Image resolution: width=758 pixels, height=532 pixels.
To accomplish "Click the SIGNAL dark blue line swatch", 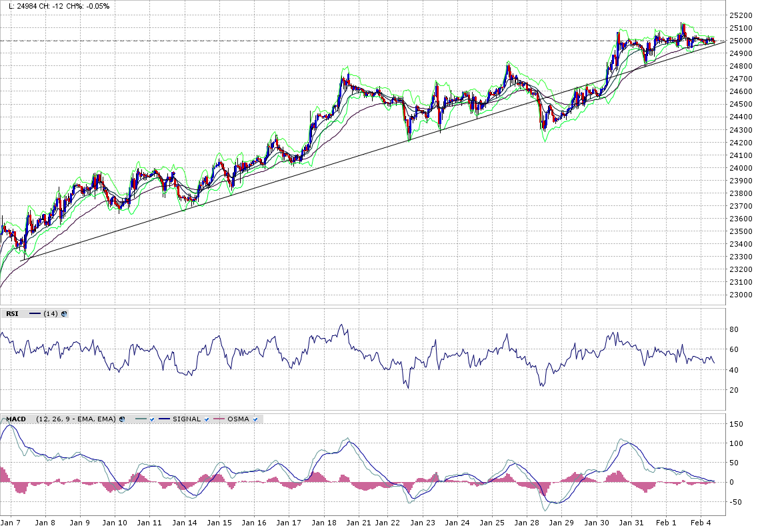I will (165, 419).
